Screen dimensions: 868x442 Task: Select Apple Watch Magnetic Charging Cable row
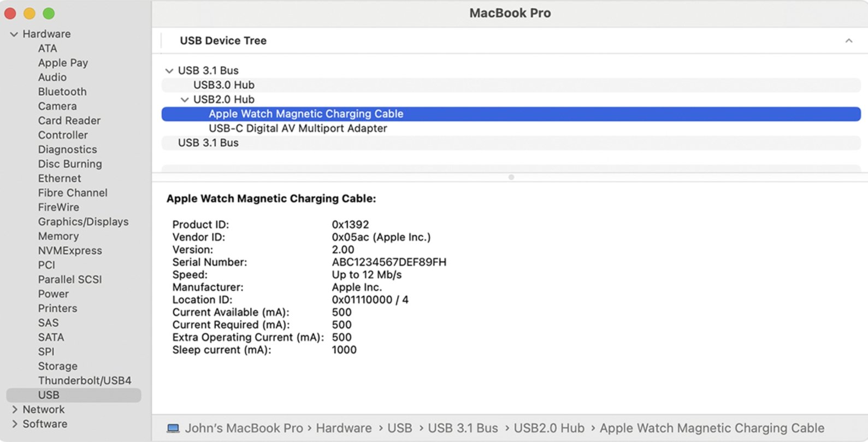[x=511, y=114]
